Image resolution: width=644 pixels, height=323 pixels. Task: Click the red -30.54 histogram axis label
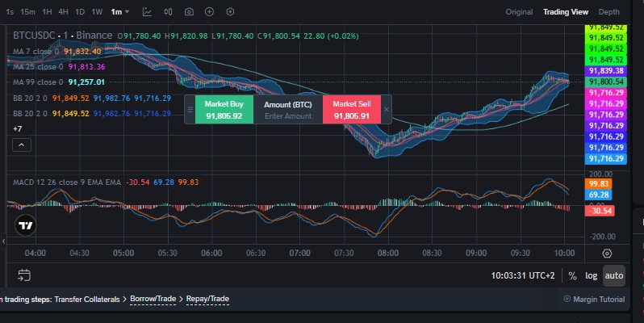pyautogui.click(x=600, y=211)
